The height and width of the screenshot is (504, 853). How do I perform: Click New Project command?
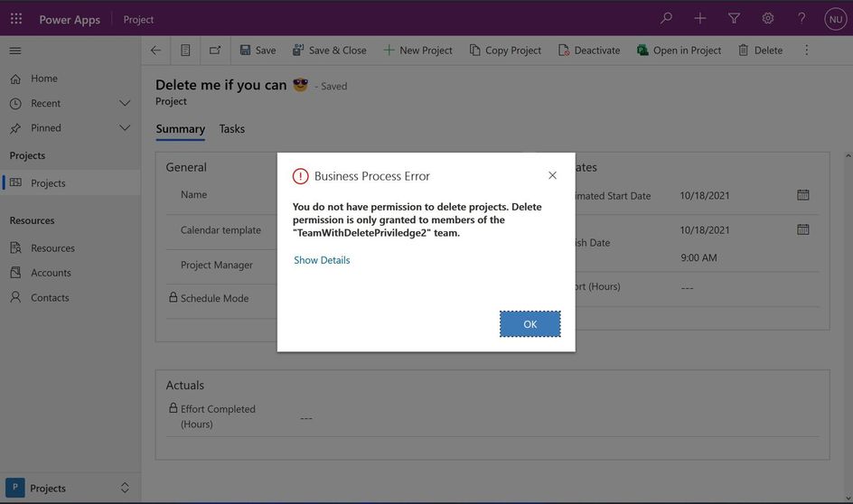[x=417, y=50]
